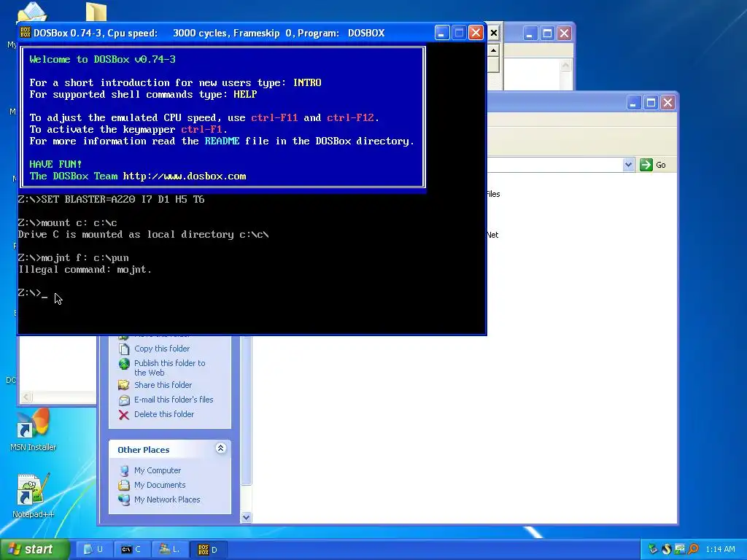Viewport: 747px width, 560px height.
Task: Click the Go button next to the address bar
Action: coord(653,165)
